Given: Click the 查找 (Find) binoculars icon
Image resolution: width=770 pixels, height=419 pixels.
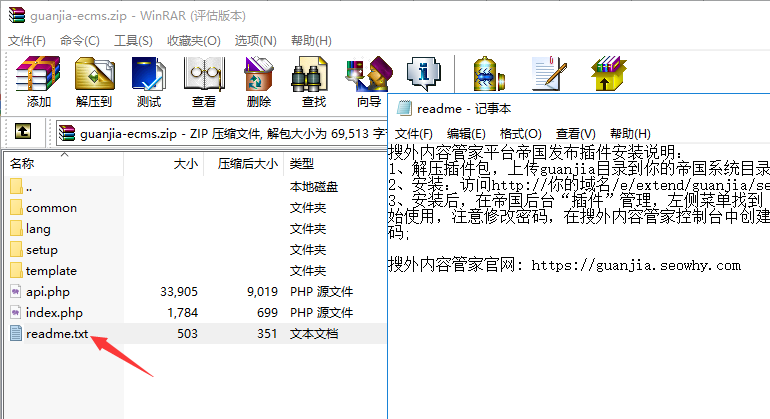Looking at the screenshot, I should [x=313, y=82].
